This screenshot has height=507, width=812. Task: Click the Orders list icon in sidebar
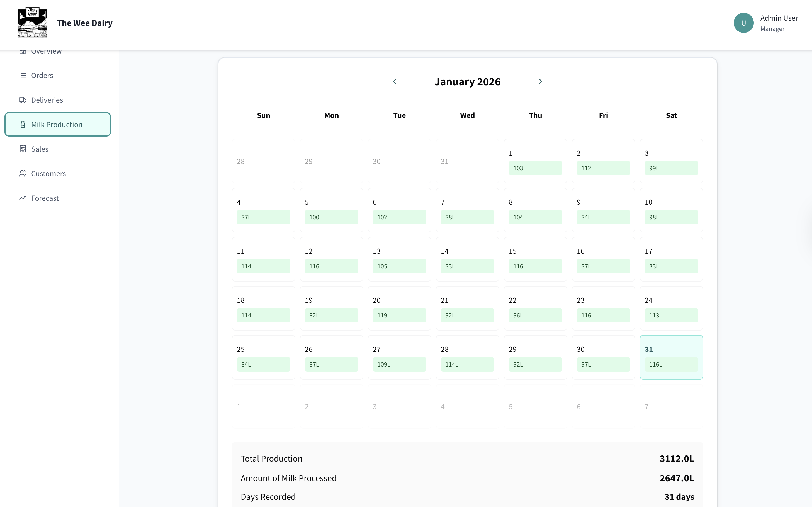[23, 76]
